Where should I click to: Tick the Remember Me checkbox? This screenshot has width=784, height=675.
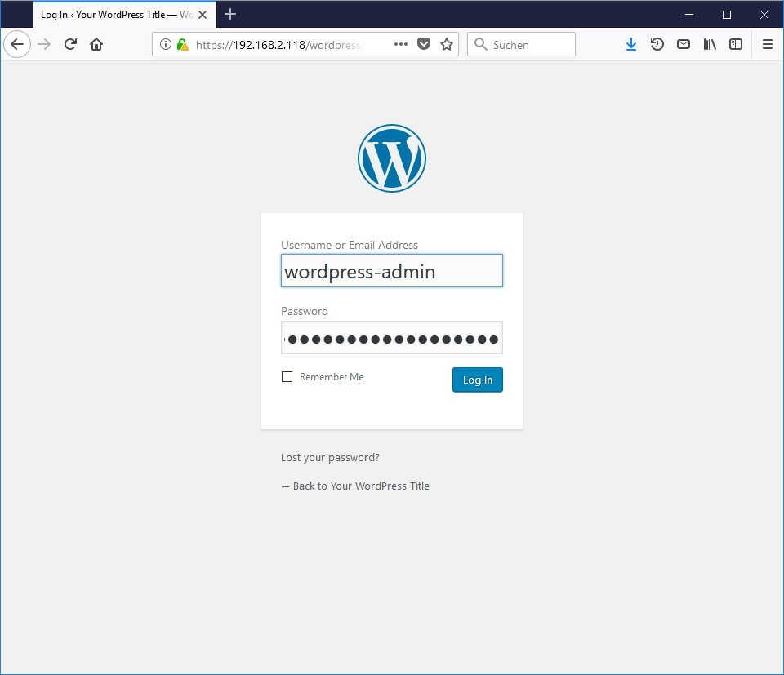pos(287,377)
